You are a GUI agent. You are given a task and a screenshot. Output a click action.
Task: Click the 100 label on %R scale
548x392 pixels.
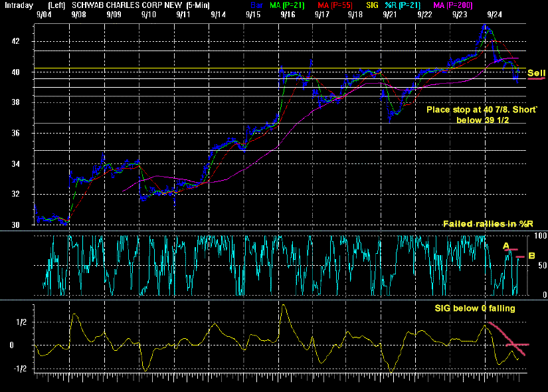pyautogui.click(x=541, y=236)
